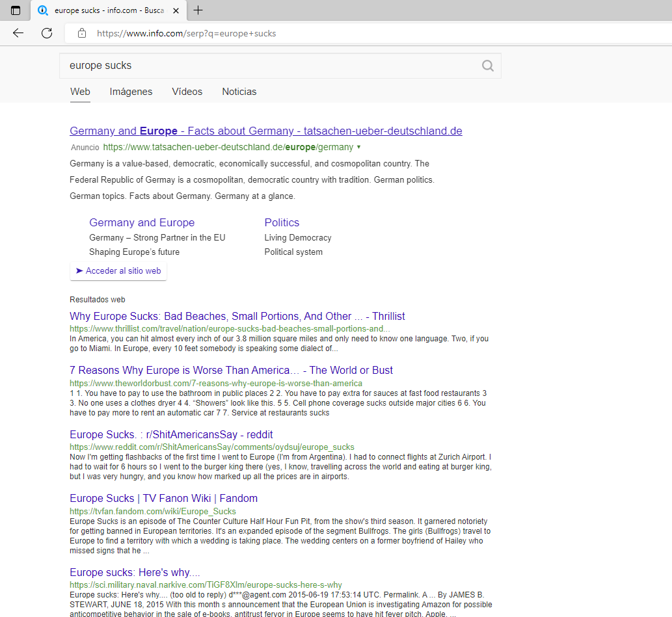Open a new tab with plus icon
The width and height of the screenshot is (672, 617).
click(x=198, y=10)
